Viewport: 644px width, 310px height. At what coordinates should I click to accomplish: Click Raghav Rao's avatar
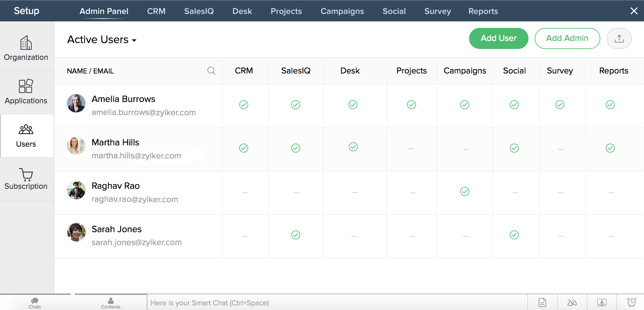76,190
